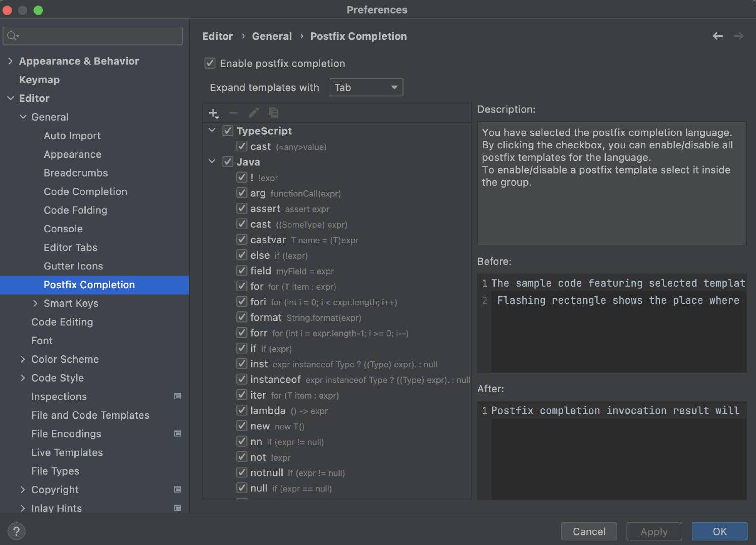Open the Expand templates with Tab dropdown
Image resolution: width=756 pixels, height=545 pixels.
click(366, 87)
